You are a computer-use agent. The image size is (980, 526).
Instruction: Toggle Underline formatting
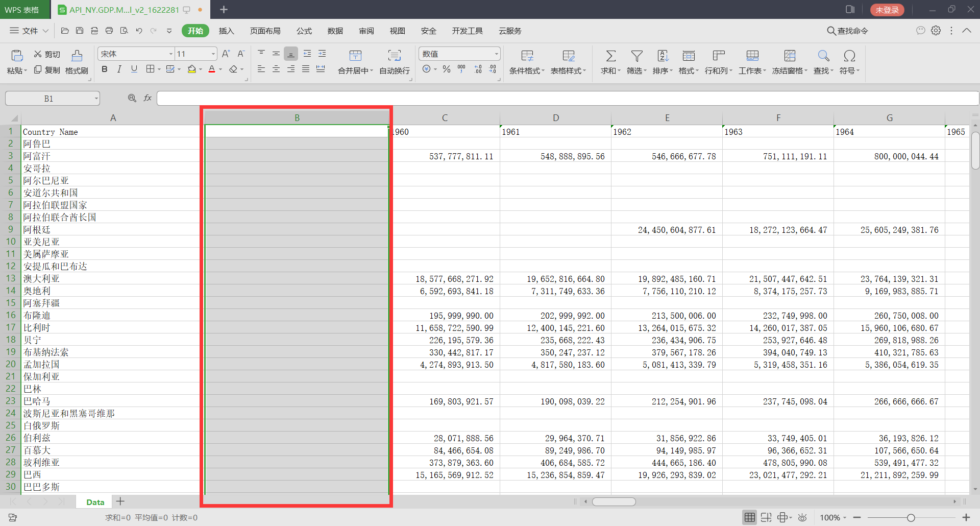(x=134, y=69)
